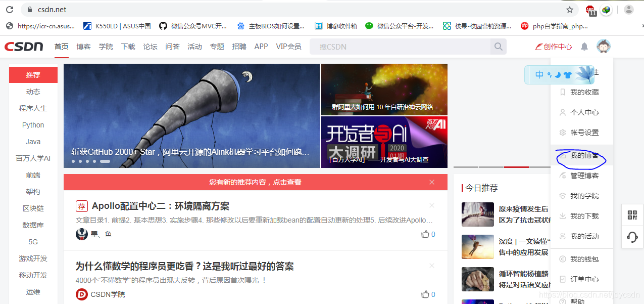This screenshot has width=644, height=304.
Task: Open 博彦收件箱 bookmark
Action: 336,26
